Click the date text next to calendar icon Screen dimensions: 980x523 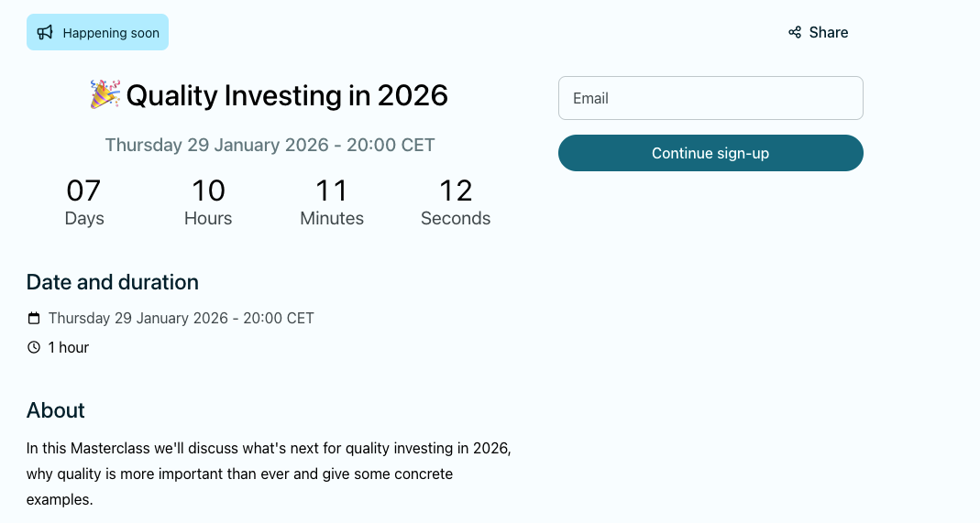coord(182,319)
